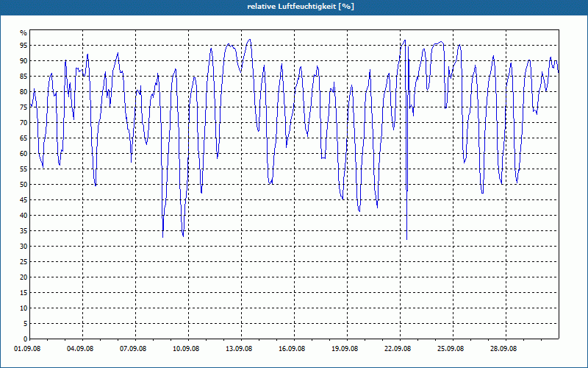Click the chart title 'relative Luftfeuchtigkeit [%]'
The image size is (588, 368).
[x=301, y=7]
